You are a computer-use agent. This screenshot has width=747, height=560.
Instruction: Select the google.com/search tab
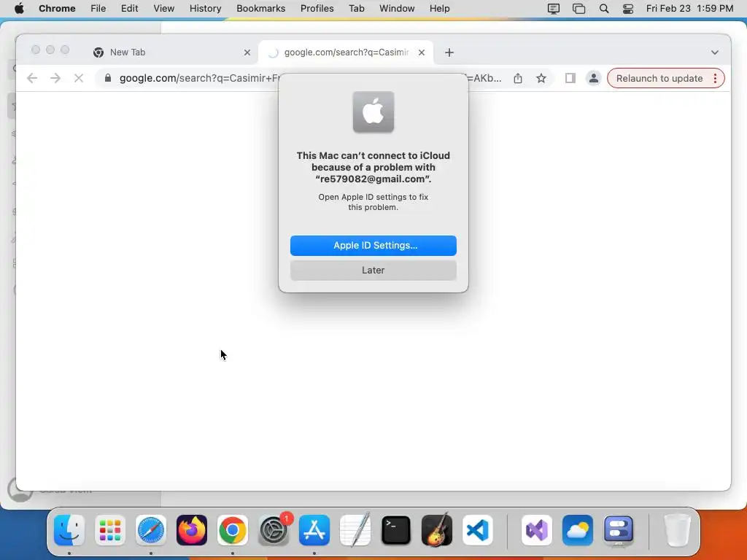point(347,52)
